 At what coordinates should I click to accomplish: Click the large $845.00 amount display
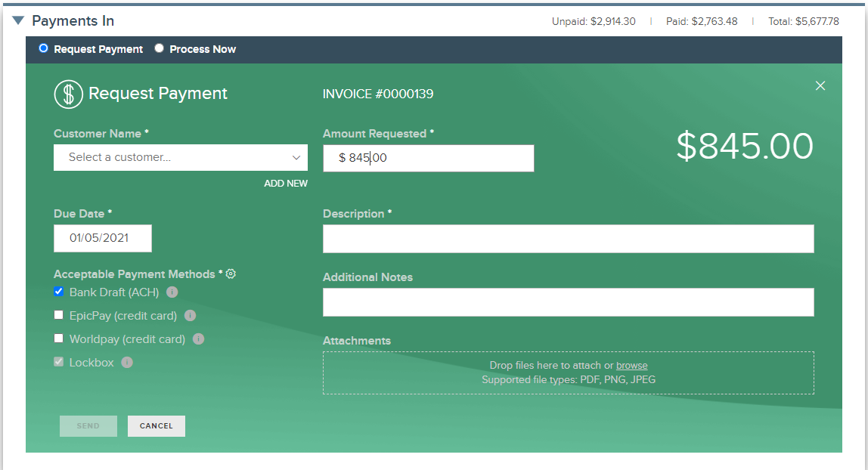(745, 147)
